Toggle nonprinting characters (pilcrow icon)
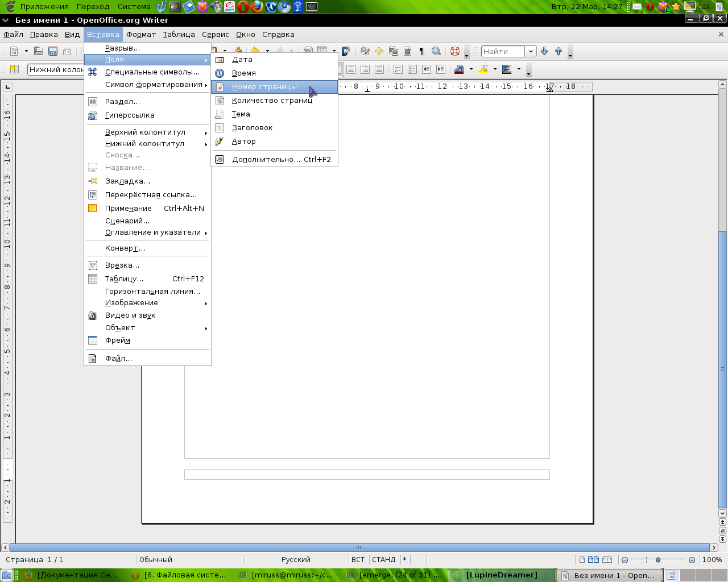 click(x=421, y=51)
